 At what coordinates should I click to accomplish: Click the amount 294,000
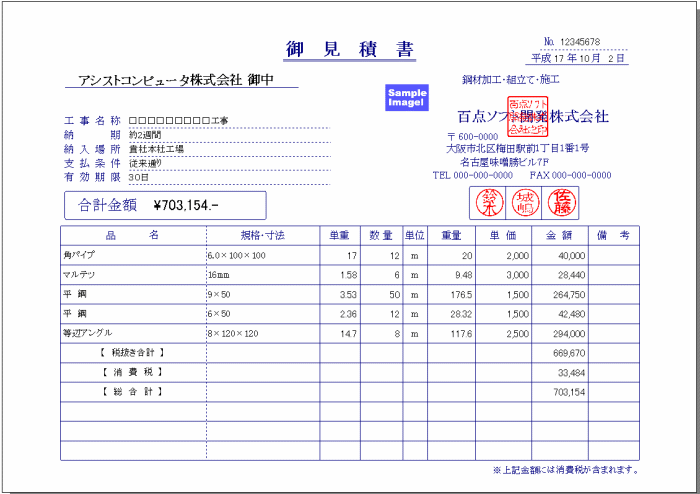(x=570, y=334)
